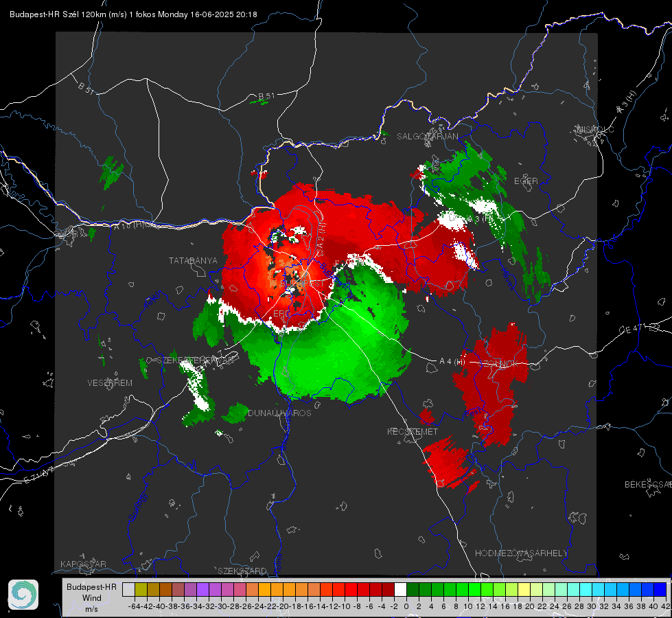
Task: Click the 'Somogy' county label in blue
Action: (x=138, y=507)
